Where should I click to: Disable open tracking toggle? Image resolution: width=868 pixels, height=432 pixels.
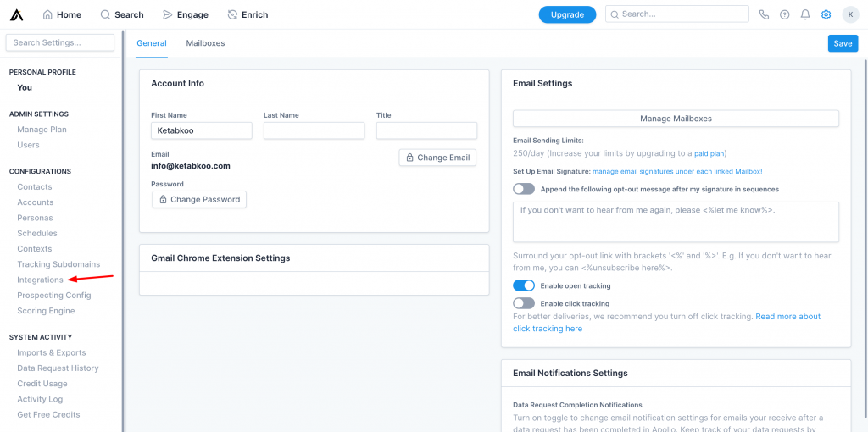pos(524,285)
